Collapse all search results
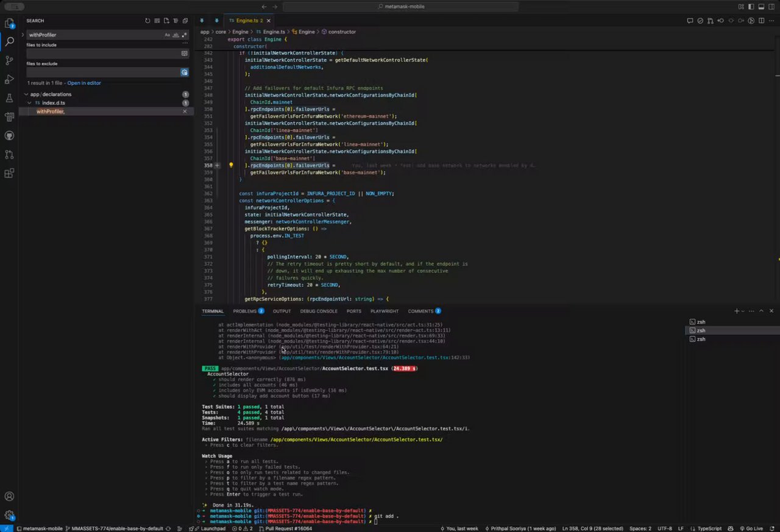This screenshot has height=532, width=780. tap(185, 21)
